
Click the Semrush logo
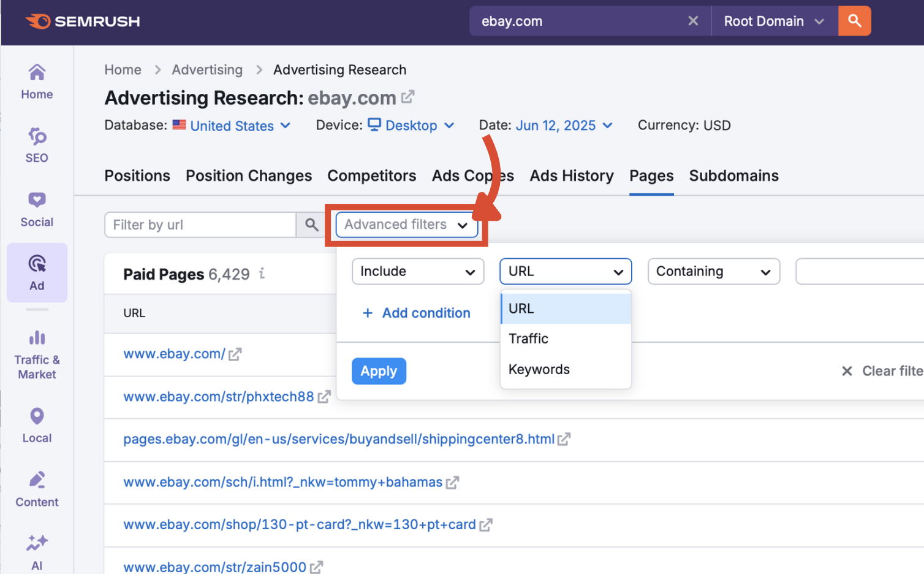83,21
